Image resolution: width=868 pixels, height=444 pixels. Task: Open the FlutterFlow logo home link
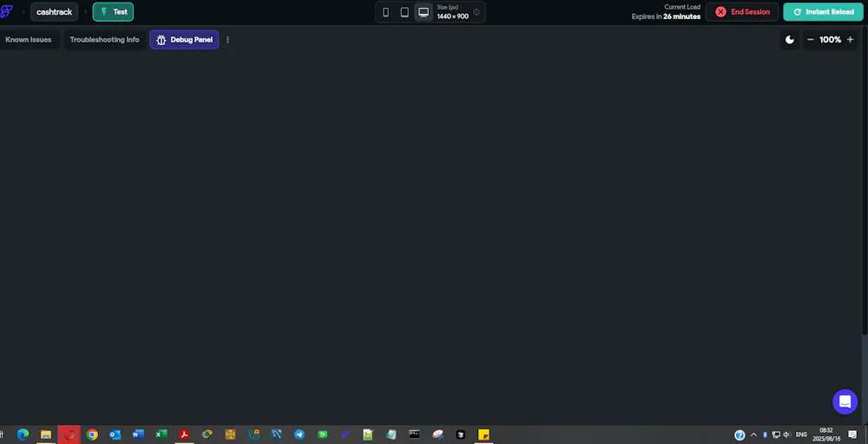pos(6,11)
